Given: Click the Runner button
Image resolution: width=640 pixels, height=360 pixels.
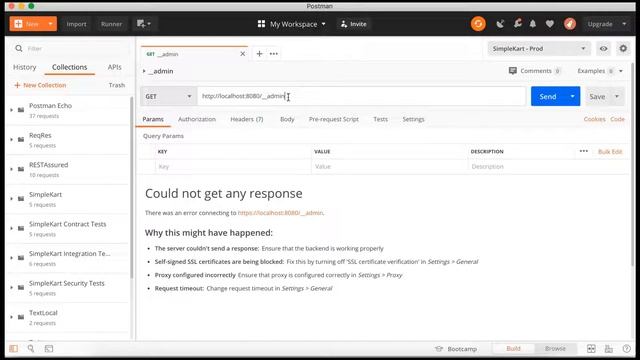Looking at the screenshot, I should click(111, 24).
